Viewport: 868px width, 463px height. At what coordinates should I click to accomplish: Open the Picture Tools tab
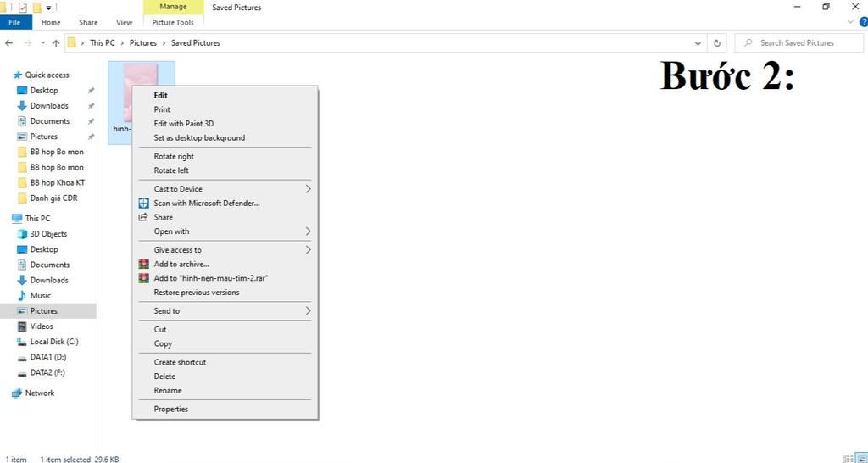click(173, 23)
